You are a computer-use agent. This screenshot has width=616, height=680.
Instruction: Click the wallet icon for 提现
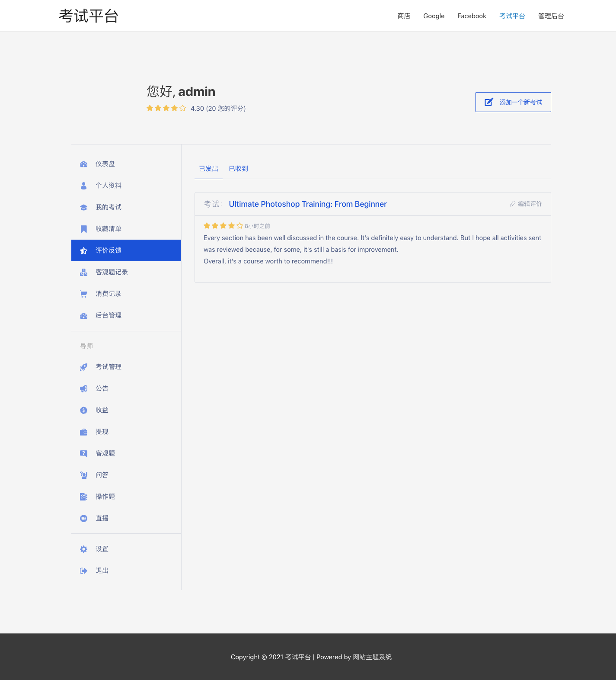[84, 432]
